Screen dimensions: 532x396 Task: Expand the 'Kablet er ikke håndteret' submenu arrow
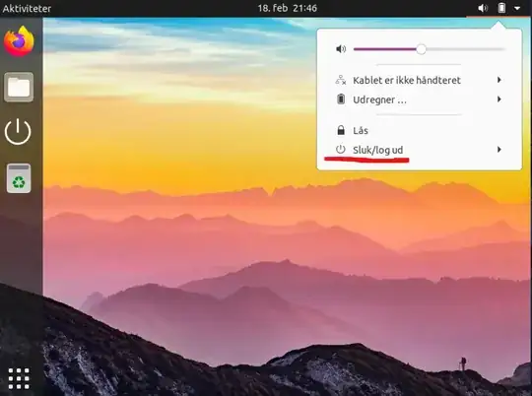pos(499,80)
